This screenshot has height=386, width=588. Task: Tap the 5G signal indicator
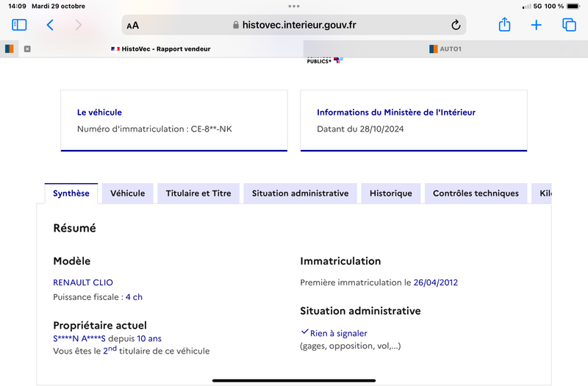tap(537, 6)
